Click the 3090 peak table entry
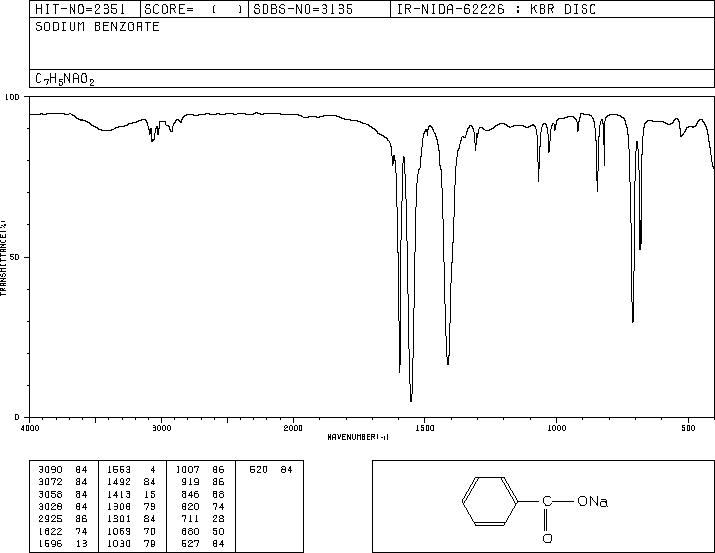 [x=63, y=470]
